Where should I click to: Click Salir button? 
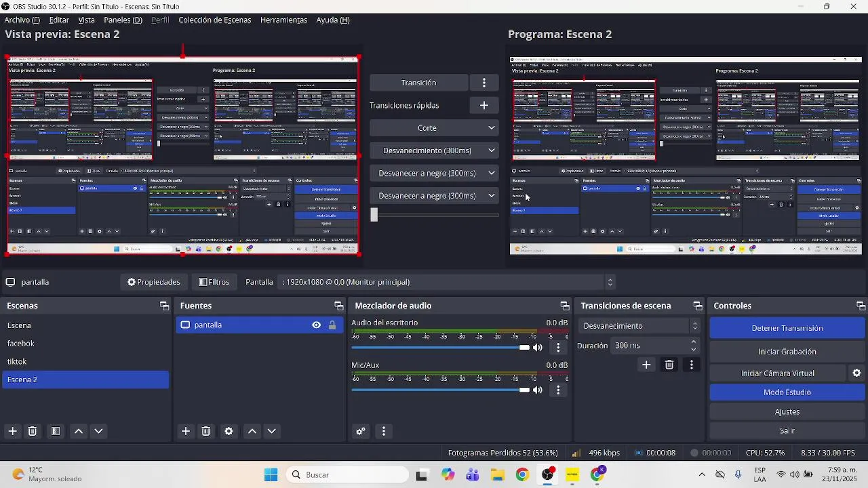tap(787, 431)
